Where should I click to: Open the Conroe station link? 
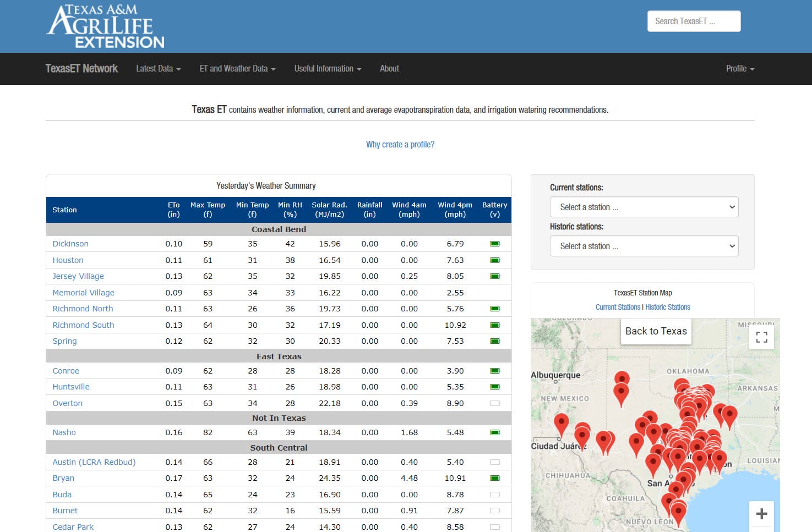tap(66, 371)
